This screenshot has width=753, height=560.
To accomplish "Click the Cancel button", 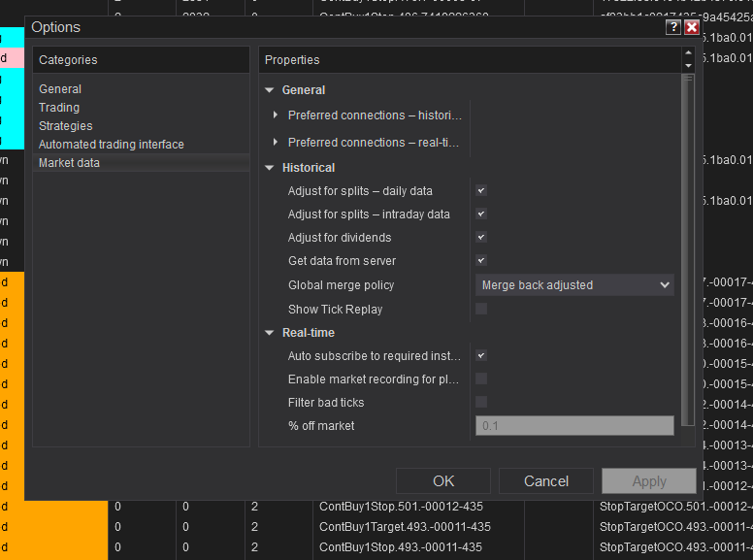I will 546,481.
